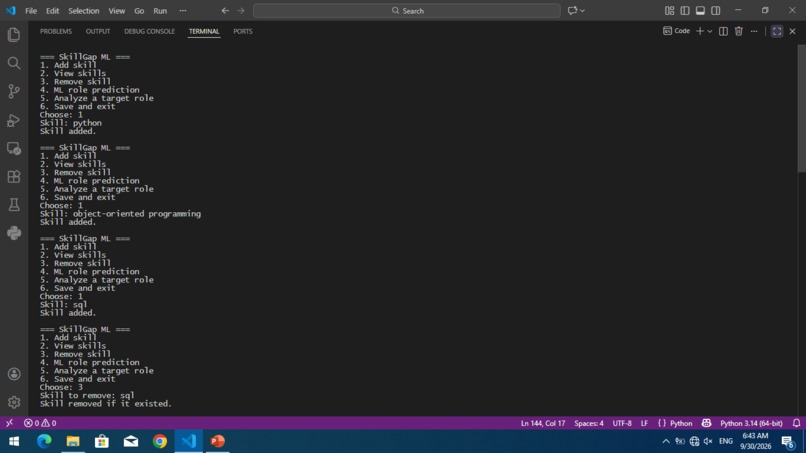Open the Search view in activity bar
Image resolution: width=806 pixels, height=453 pixels.
[x=14, y=63]
